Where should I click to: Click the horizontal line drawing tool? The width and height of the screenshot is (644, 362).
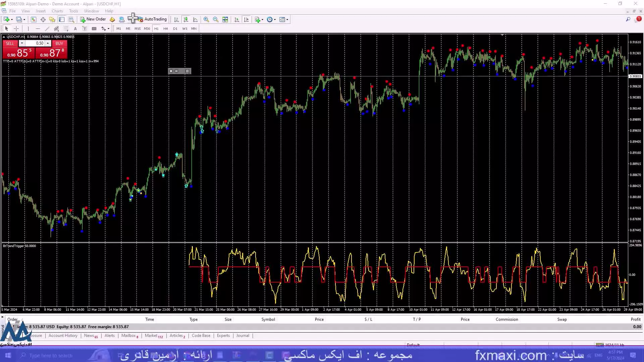[x=37, y=28]
